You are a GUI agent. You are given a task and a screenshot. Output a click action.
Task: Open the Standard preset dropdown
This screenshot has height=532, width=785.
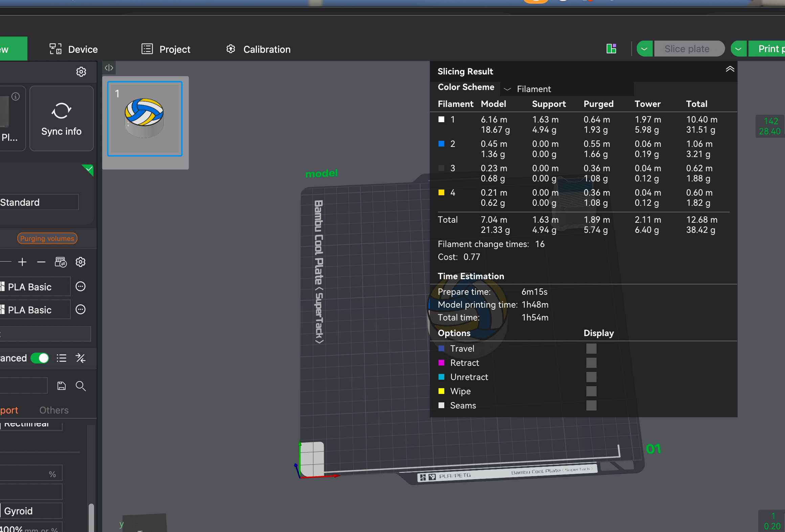pyautogui.click(x=39, y=202)
